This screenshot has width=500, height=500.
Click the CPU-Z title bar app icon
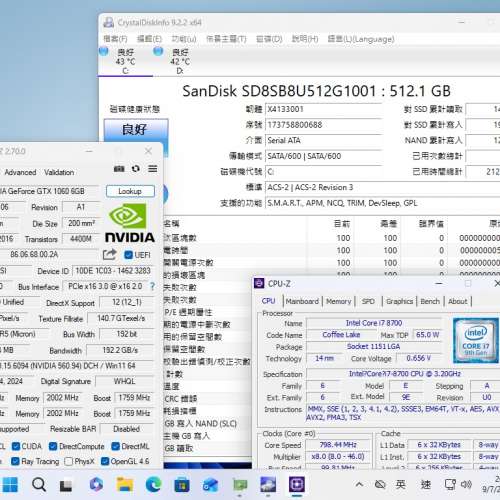(x=259, y=283)
